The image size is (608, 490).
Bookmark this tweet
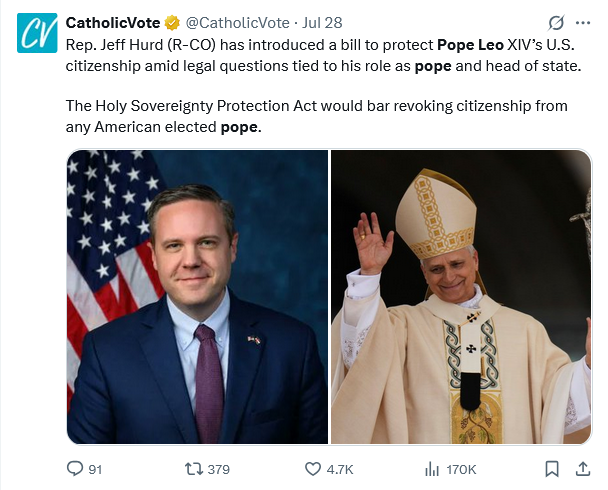click(x=551, y=468)
